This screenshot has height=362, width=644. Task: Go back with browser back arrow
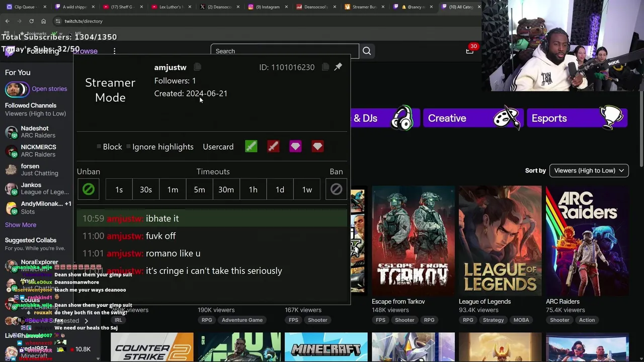click(x=7, y=21)
